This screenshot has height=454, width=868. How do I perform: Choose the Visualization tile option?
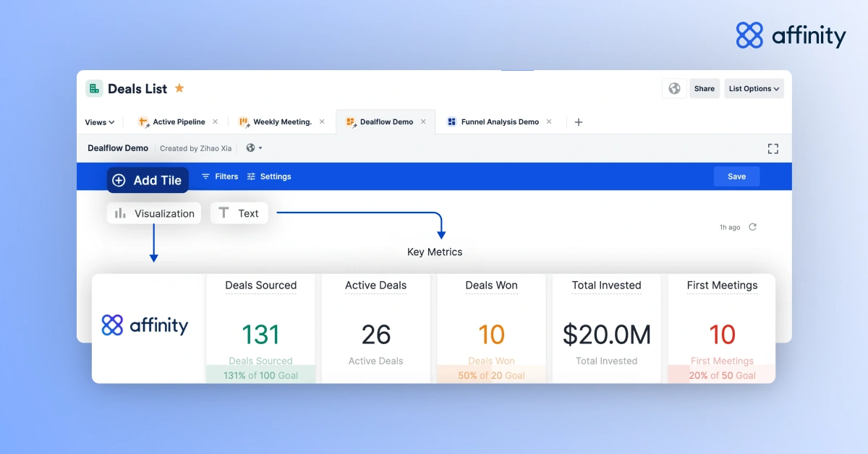pyautogui.click(x=154, y=213)
